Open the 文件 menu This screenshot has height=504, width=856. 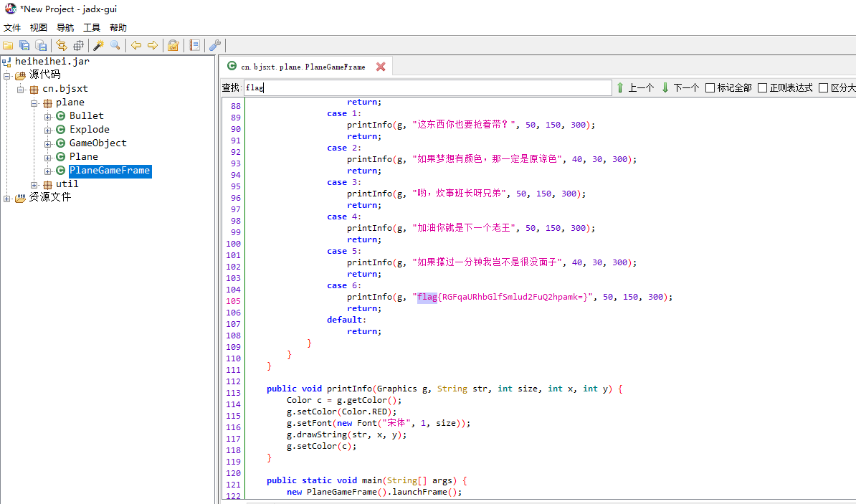pyautogui.click(x=12, y=27)
